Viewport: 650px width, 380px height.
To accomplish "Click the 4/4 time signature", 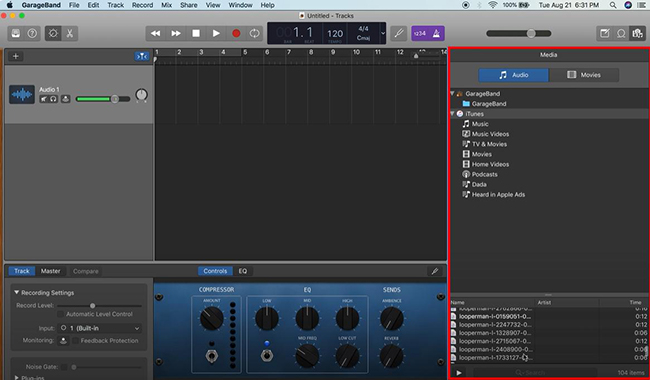I will (363, 29).
